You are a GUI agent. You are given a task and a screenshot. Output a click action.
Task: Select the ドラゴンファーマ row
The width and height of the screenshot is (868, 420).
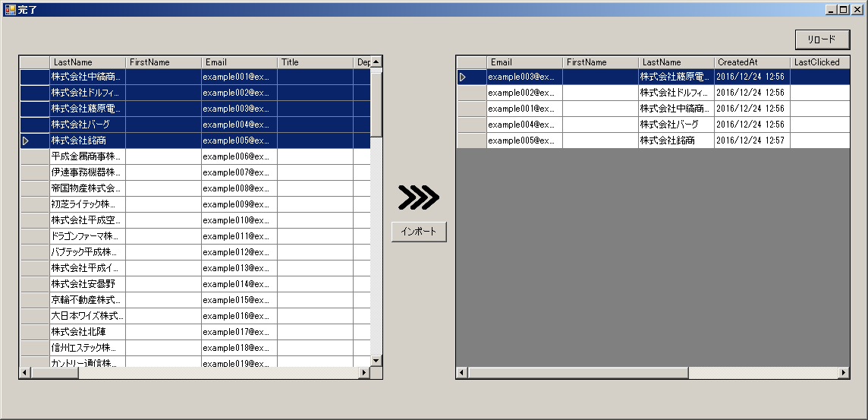click(x=195, y=237)
